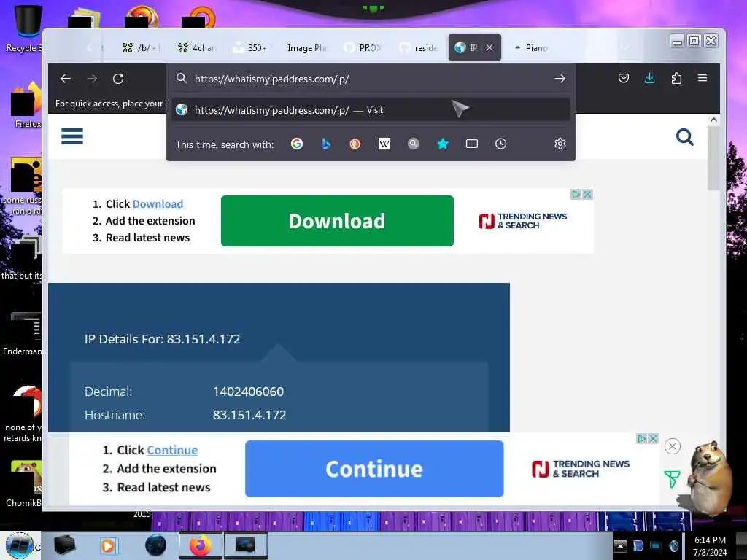The image size is (747, 560).
Task: Click the Download link in ad
Action: 158,204
